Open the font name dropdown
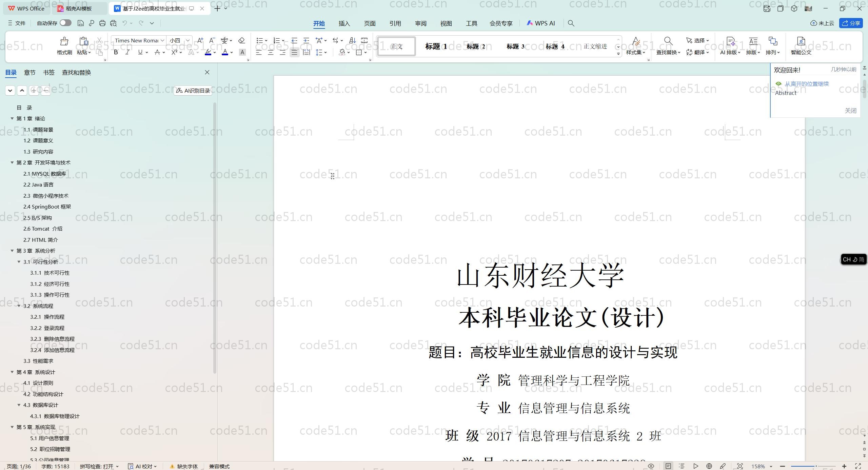868x470 pixels. 162,40
